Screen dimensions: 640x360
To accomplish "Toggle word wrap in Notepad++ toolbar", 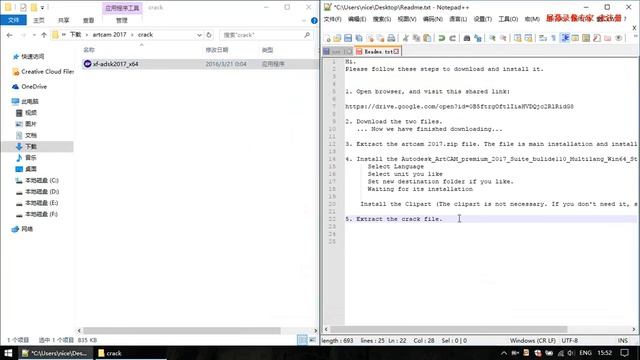I will pos(543,38).
